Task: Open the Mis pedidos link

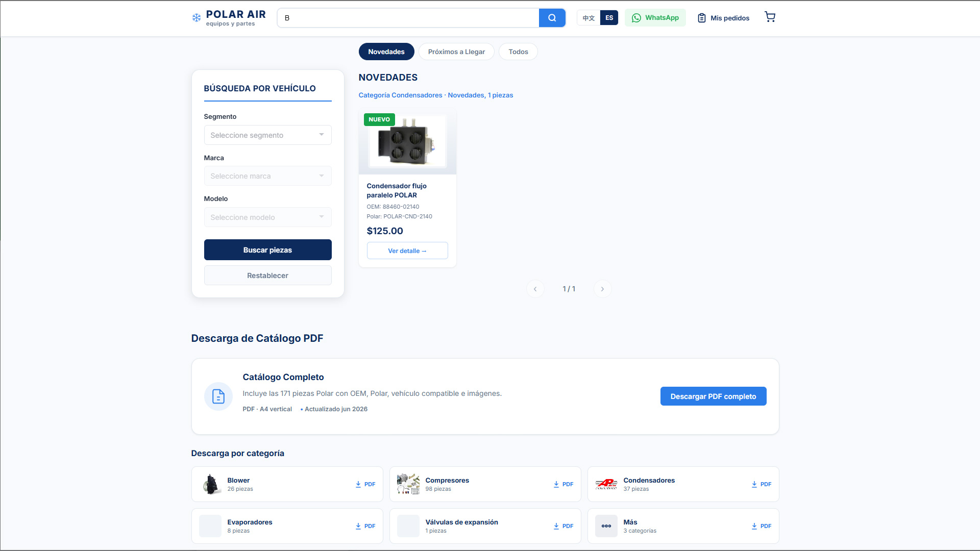Action: (723, 18)
